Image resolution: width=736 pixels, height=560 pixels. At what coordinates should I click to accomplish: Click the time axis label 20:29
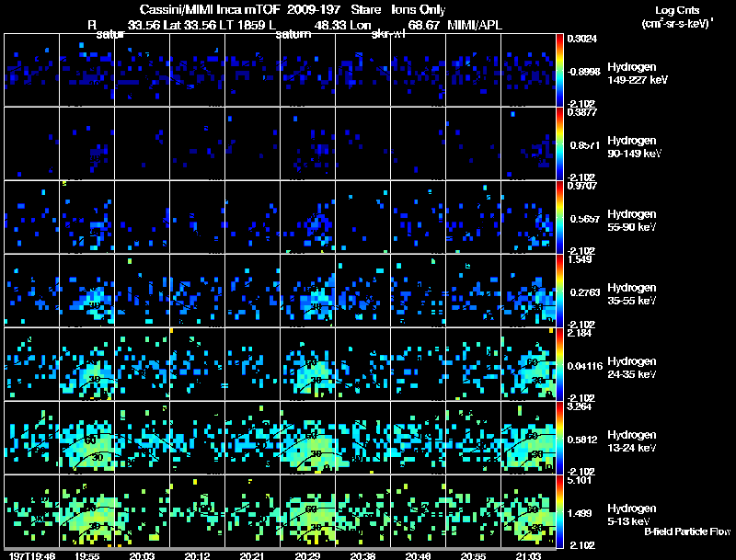point(307,555)
